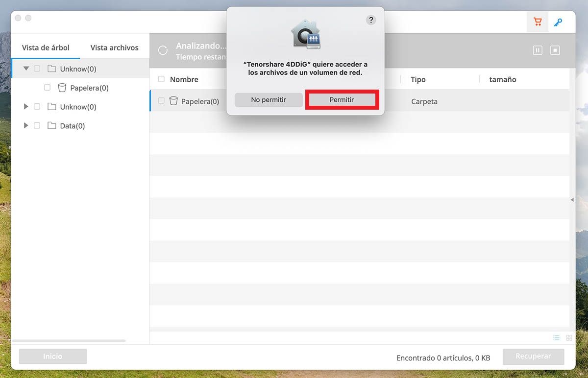The width and height of the screenshot is (588, 378).
Task: Switch to Vista de árbol tab
Action: (x=46, y=47)
